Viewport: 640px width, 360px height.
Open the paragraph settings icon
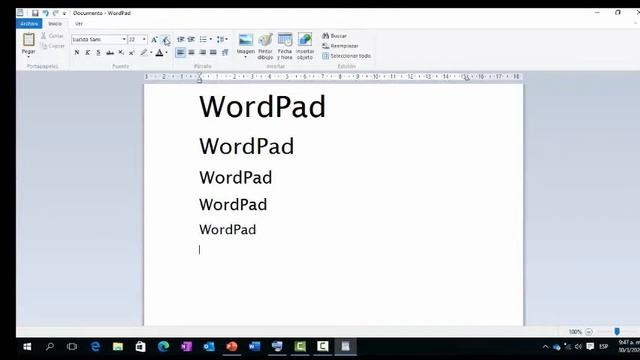(x=224, y=52)
